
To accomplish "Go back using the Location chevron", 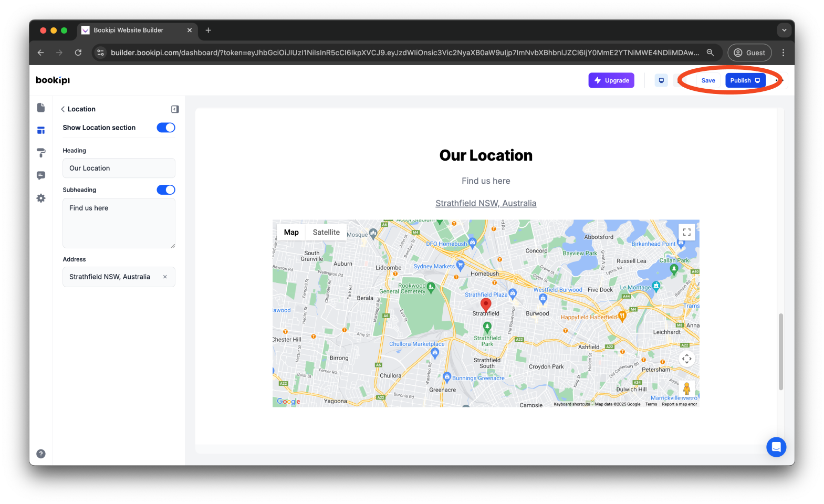I will coord(63,109).
